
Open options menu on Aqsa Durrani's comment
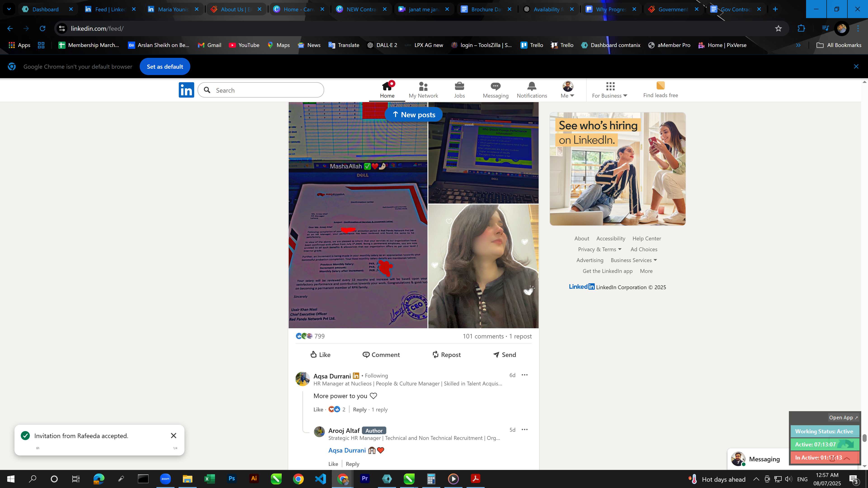(524, 375)
